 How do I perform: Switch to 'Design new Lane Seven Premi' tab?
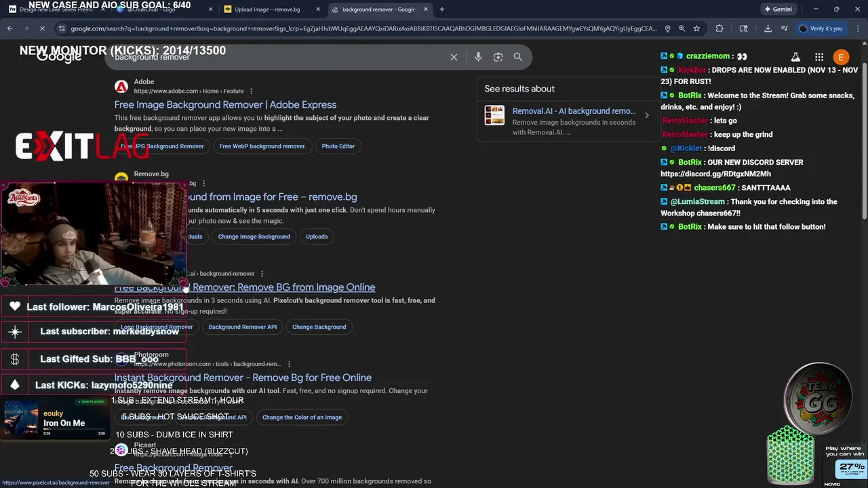tap(56, 9)
